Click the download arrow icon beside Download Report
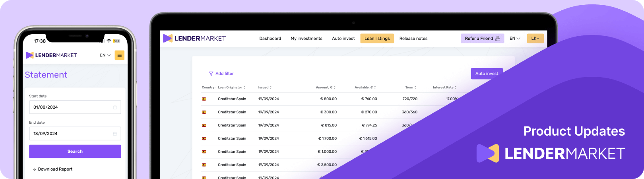 [35, 169]
